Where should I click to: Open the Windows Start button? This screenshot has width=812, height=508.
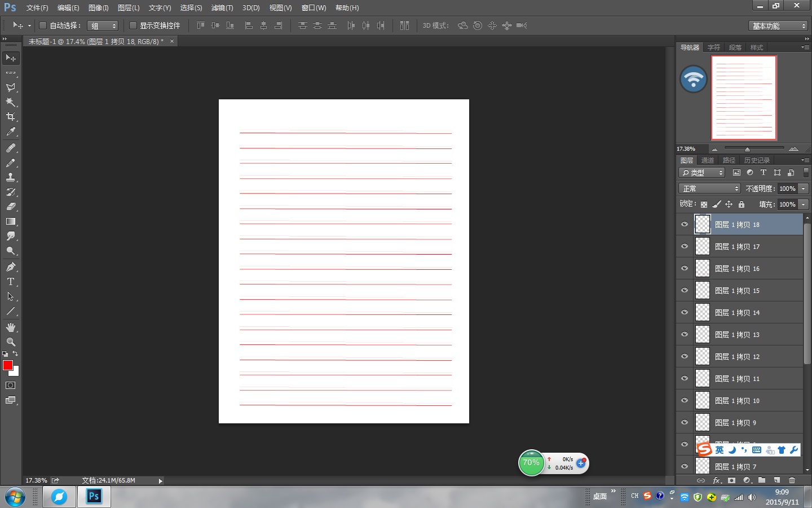[x=15, y=497]
